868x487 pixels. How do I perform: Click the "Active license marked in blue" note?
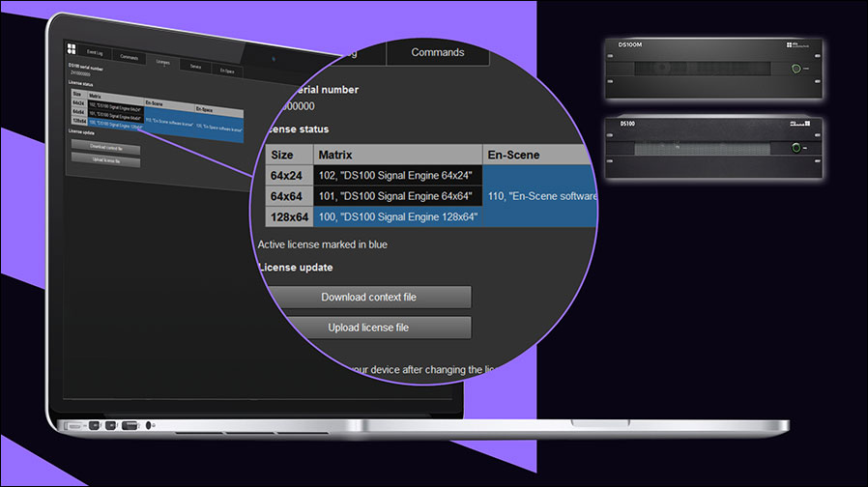click(x=323, y=244)
